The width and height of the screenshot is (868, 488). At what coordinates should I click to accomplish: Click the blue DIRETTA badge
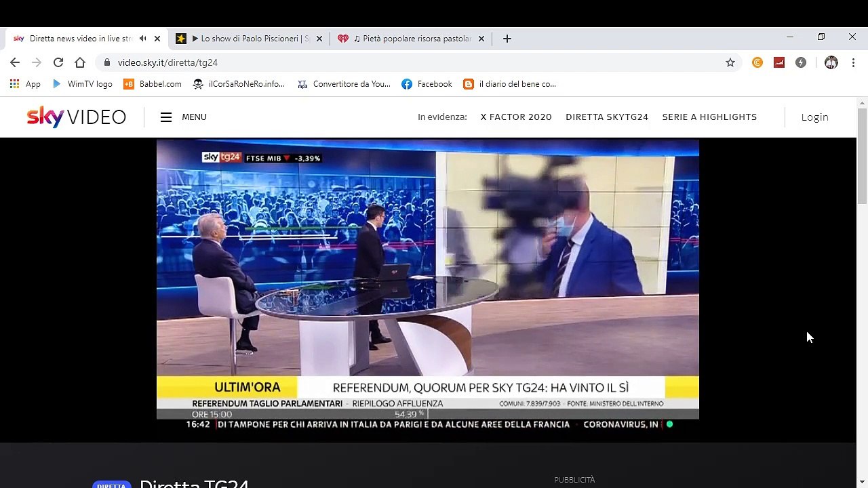click(x=111, y=485)
